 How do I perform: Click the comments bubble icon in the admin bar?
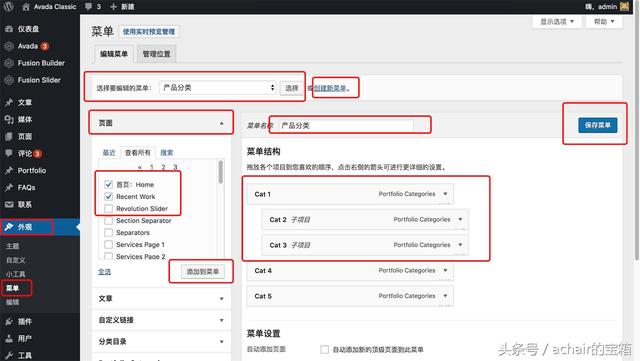pos(89,7)
